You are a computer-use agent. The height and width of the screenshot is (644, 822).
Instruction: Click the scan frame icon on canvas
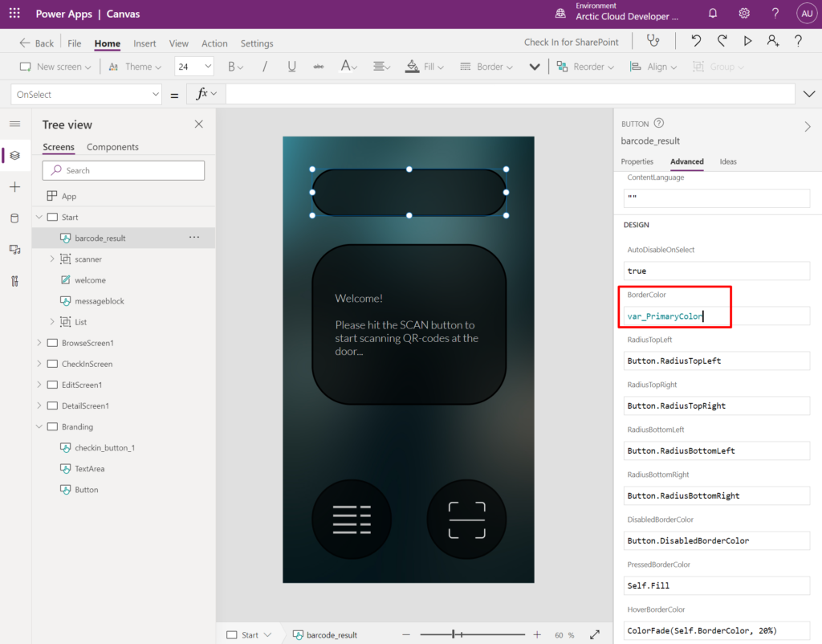tap(466, 520)
